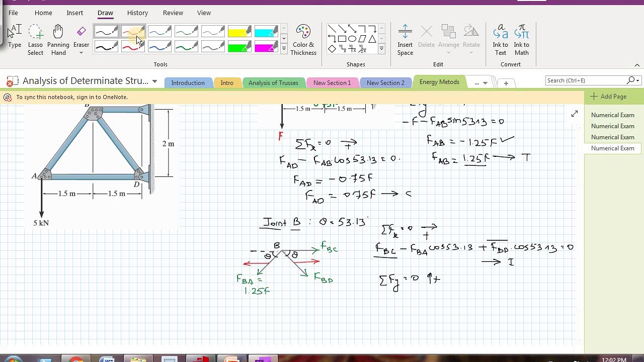Expand the shapes gallery with More arrow
644x362 pixels.
(381, 49)
